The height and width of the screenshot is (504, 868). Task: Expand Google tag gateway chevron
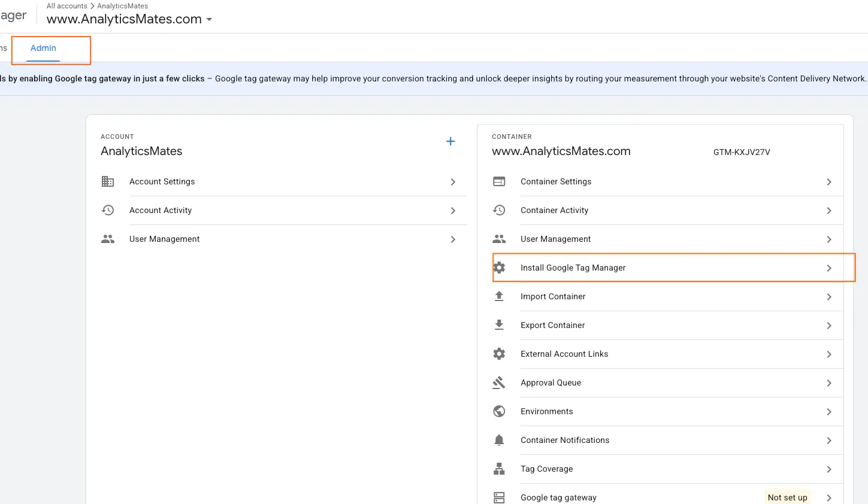(829, 498)
